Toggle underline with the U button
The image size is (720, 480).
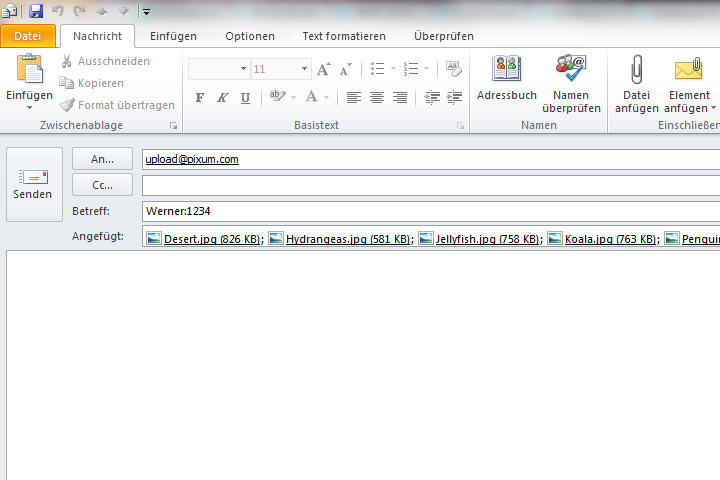click(x=245, y=97)
